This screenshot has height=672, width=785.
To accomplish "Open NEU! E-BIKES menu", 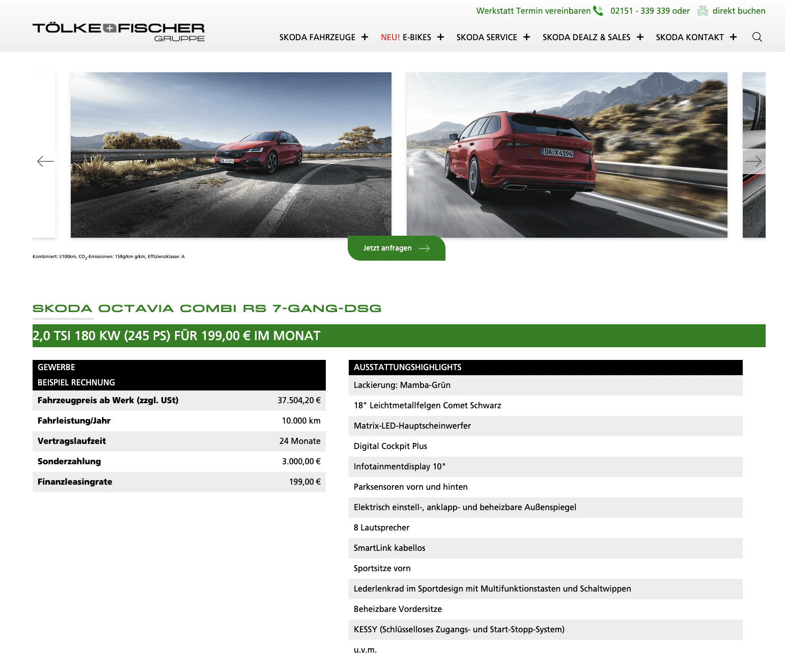I will [406, 37].
